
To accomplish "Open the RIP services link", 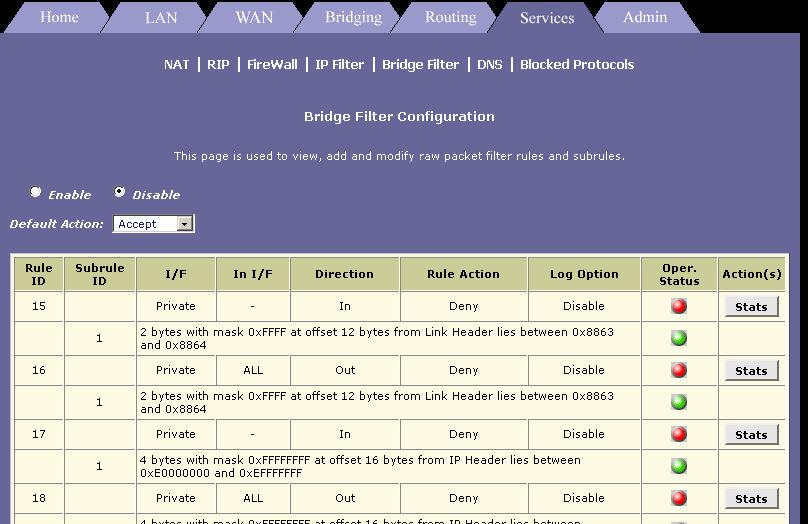I will (218, 64).
